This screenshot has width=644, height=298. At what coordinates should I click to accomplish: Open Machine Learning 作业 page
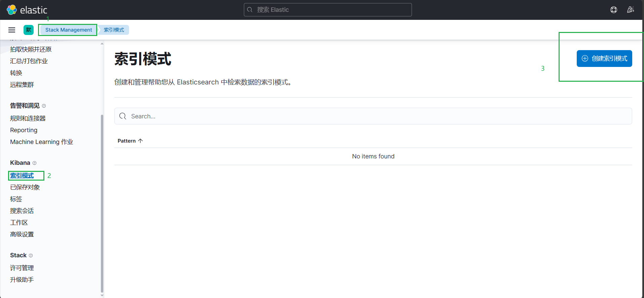click(41, 142)
